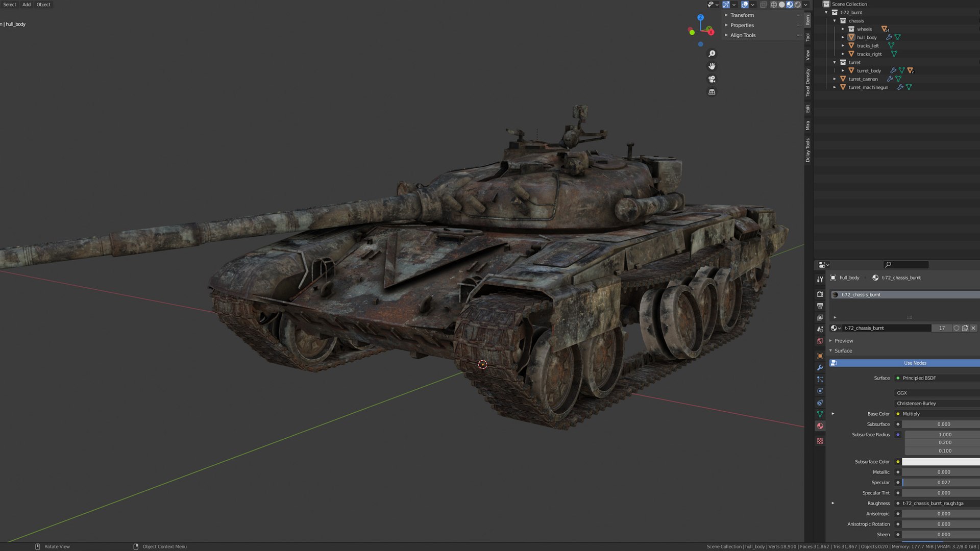Viewport: 980px width, 551px height.
Task: Open the Render properties tab icon
Action: click(x=820, y=294)
